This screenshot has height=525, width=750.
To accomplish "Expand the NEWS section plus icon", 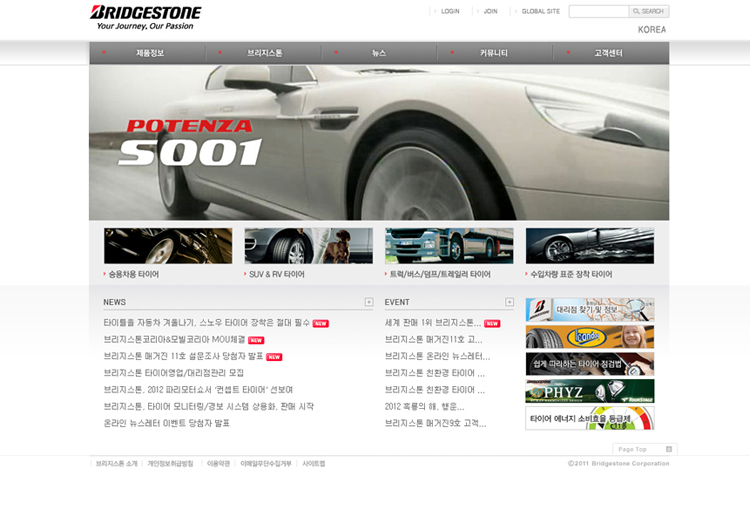I will point(369,302).
